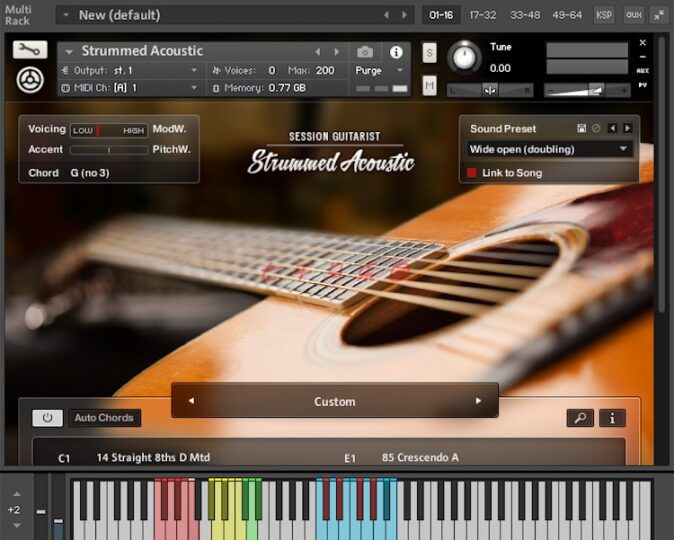The height and width of the screenshot is (540, 674).
Task: Open the instrument info icon
Action: pos(396,52)
